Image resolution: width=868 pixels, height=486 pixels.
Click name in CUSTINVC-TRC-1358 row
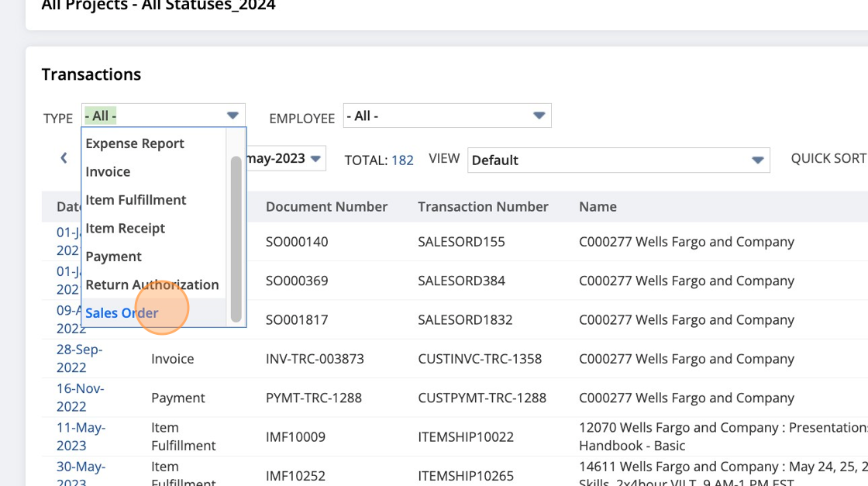click(x=687, y=359)
